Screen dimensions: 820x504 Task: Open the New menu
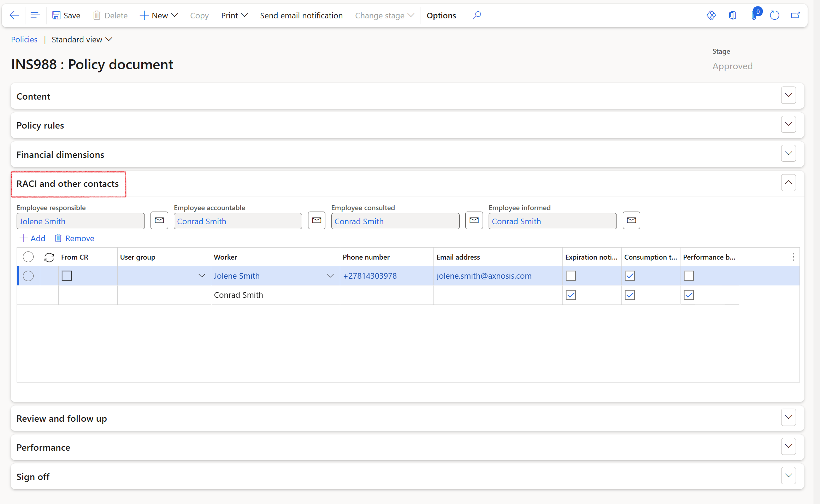click(159, 15)
